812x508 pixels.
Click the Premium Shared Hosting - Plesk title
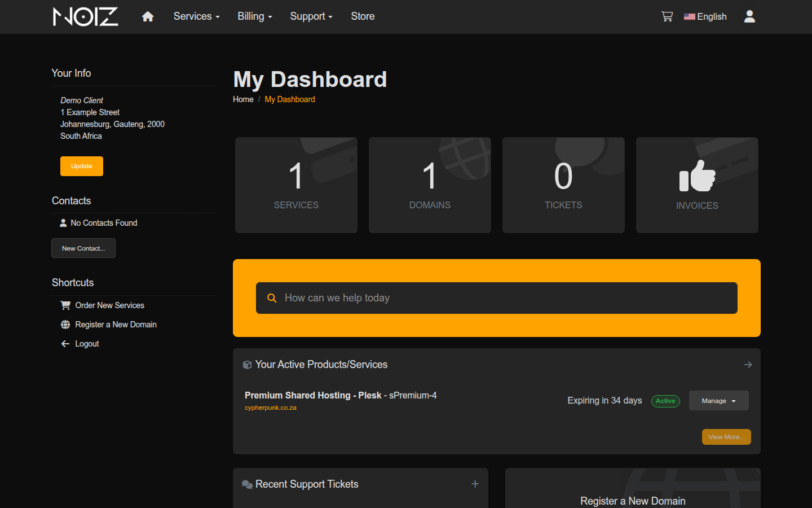coord(313,395)
